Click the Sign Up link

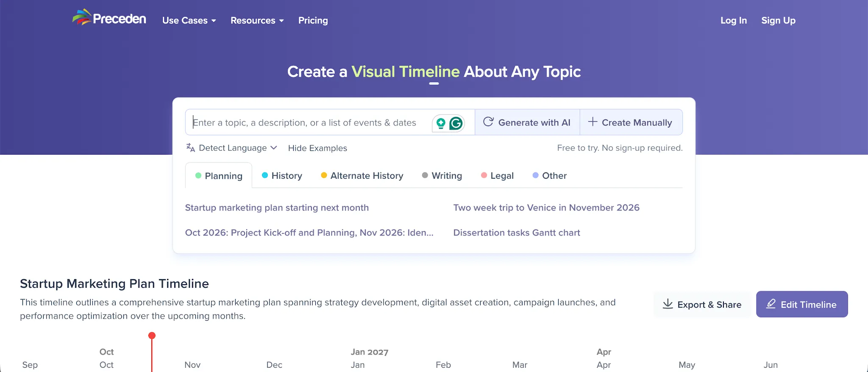[778, 20]
